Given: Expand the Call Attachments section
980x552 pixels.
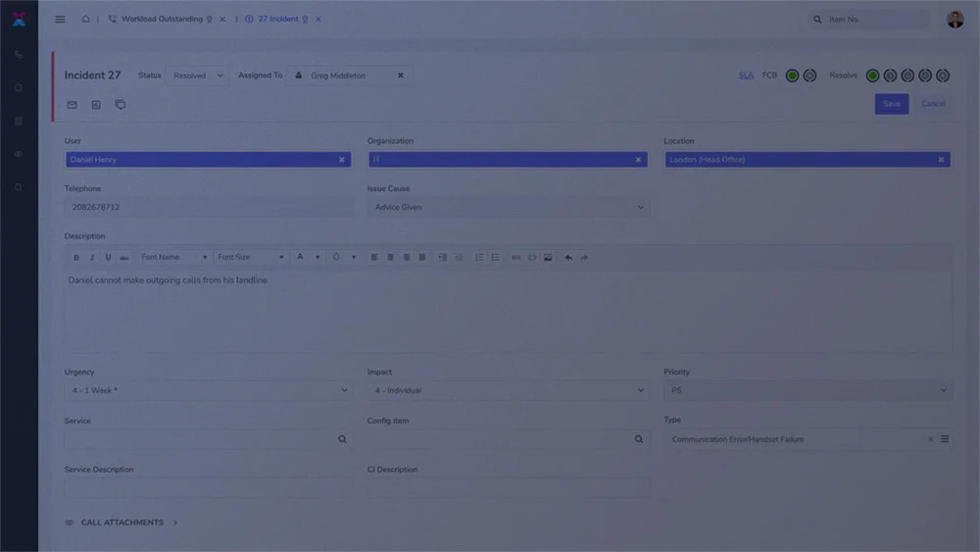Looking at the screenshot, I should 122,523.
